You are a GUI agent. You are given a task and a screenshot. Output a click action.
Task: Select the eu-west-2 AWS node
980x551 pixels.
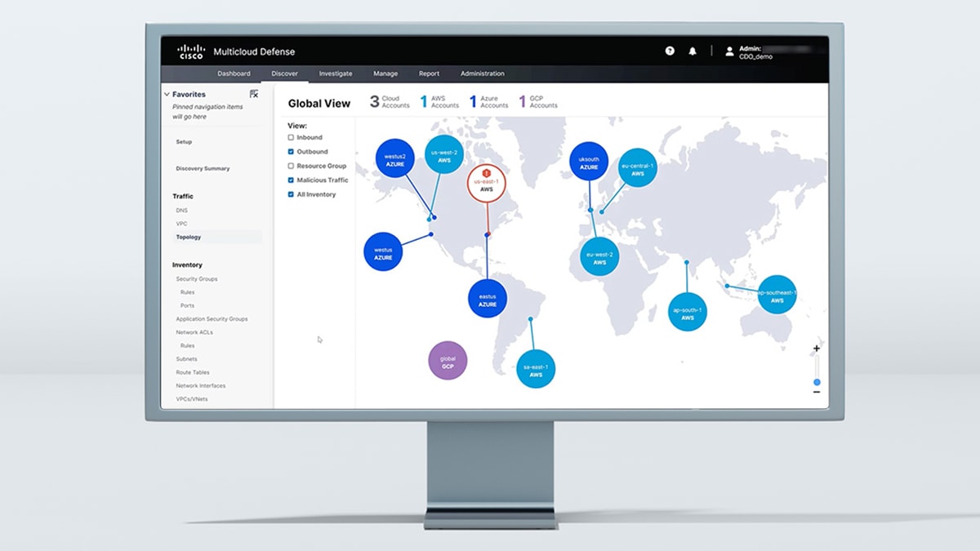pyautogui.click(x=600, y=257)
